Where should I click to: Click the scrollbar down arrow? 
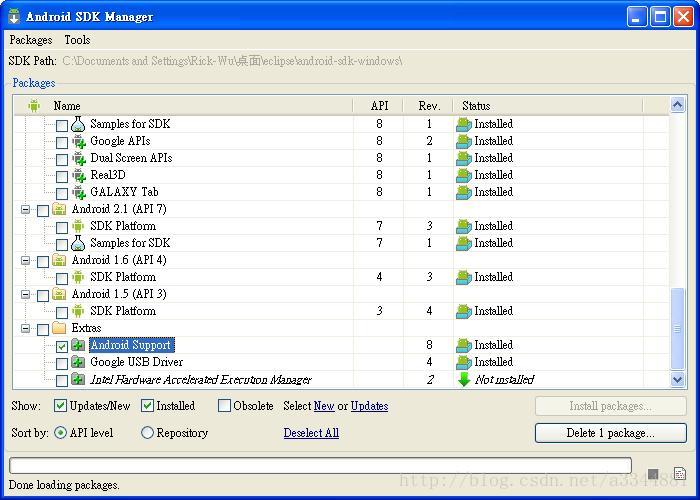coord(677,379)
